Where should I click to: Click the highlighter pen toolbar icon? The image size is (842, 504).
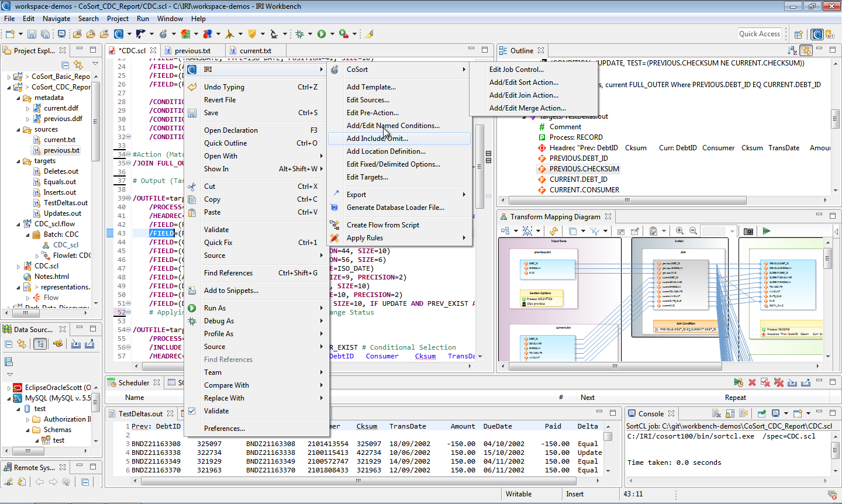(369, 34)
